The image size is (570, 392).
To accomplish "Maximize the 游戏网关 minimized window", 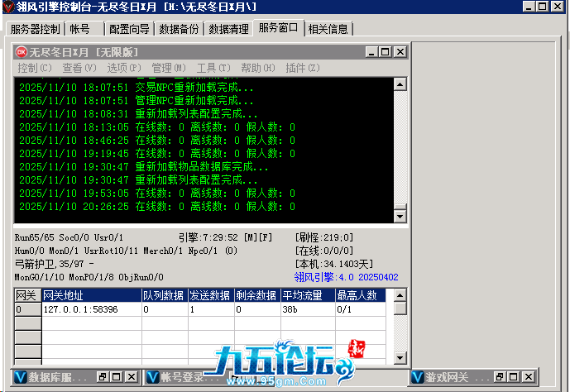I will [x=513, y=377].
